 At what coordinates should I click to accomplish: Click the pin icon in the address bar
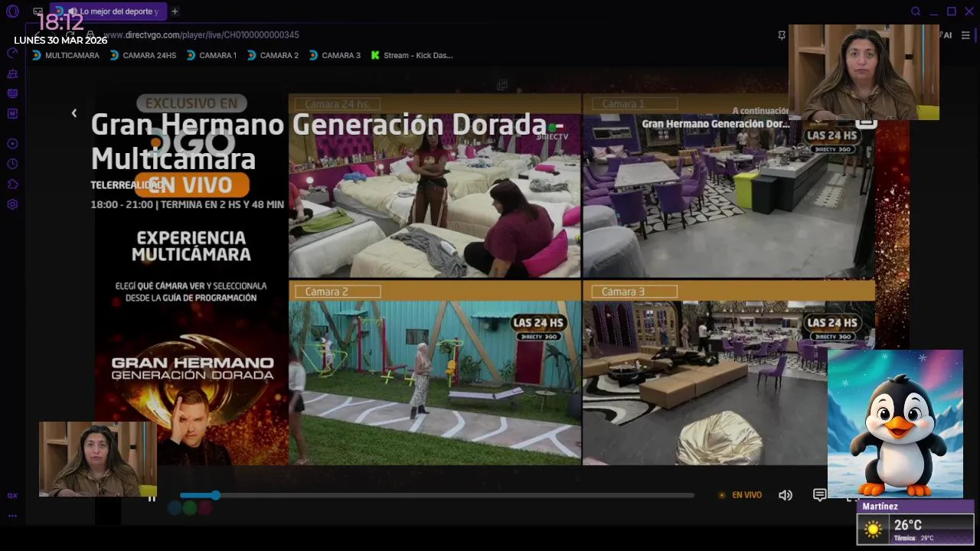[x=782, y=35]
